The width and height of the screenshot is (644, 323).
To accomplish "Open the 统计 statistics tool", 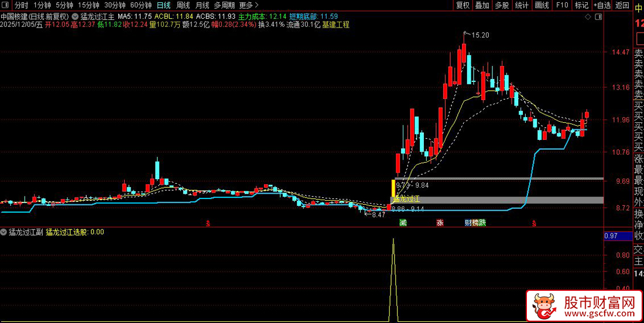I will [522, 5].
